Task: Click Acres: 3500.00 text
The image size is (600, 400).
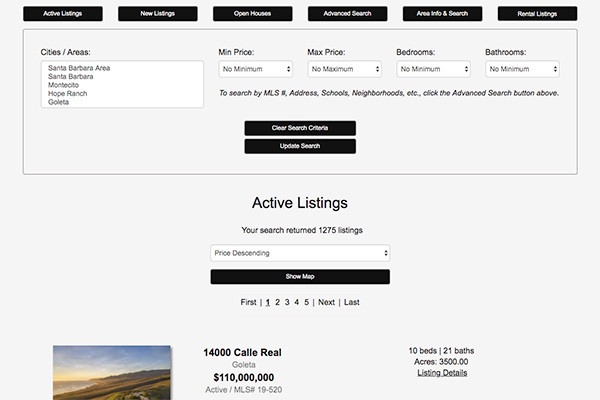Action: [441, 362]
